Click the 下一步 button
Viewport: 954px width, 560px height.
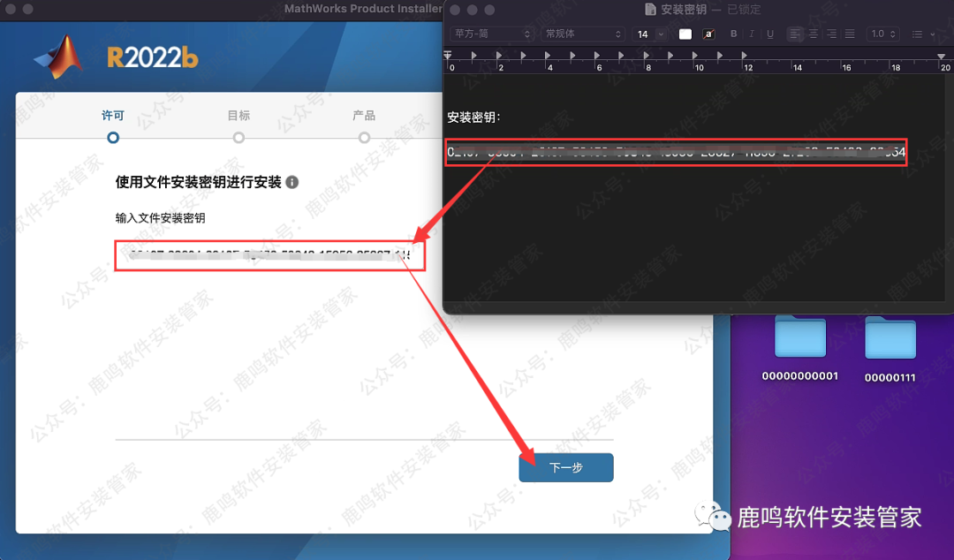pyautogui.click(x=565, y=467)
